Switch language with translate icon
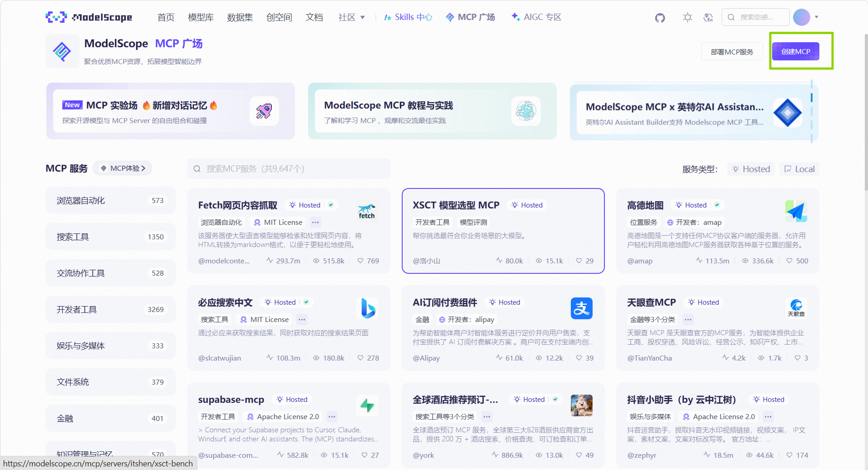The width and height of the screenshot is (868, 470). (x=708, y=17)
